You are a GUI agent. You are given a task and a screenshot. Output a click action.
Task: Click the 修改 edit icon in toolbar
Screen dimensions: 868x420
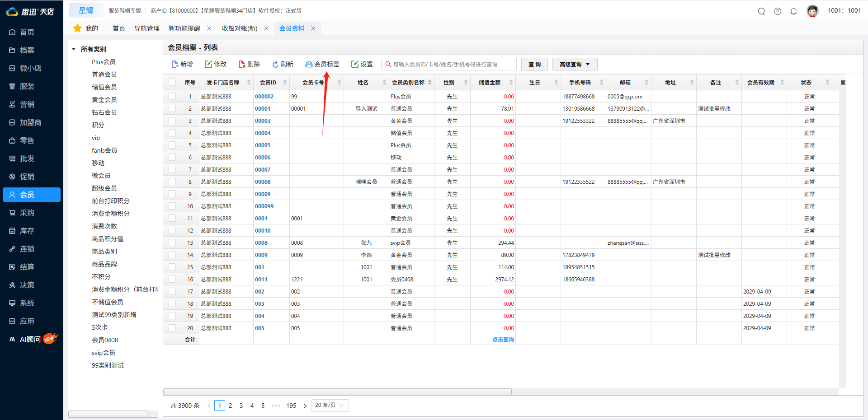(x=208, y=64)
